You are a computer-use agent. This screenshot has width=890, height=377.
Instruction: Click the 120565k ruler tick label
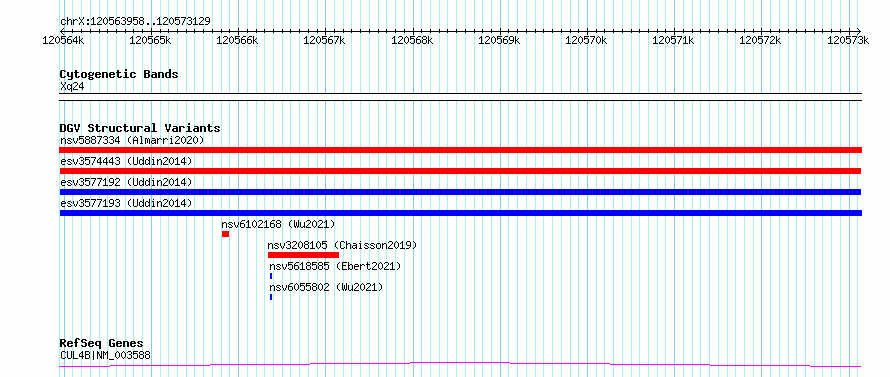pyautogui.click(x=150, y=40)
